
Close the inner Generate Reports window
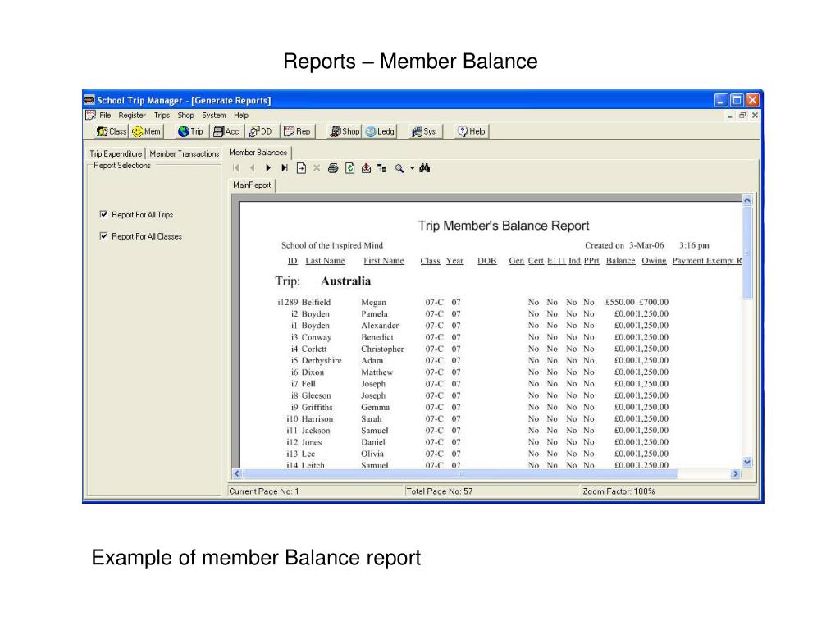point(755,115)
